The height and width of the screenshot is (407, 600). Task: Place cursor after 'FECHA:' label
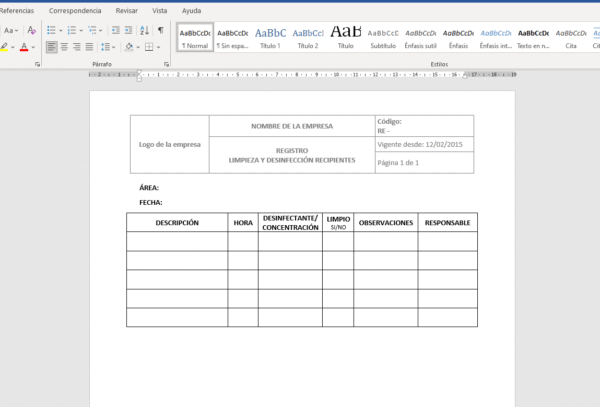[164, 202]
